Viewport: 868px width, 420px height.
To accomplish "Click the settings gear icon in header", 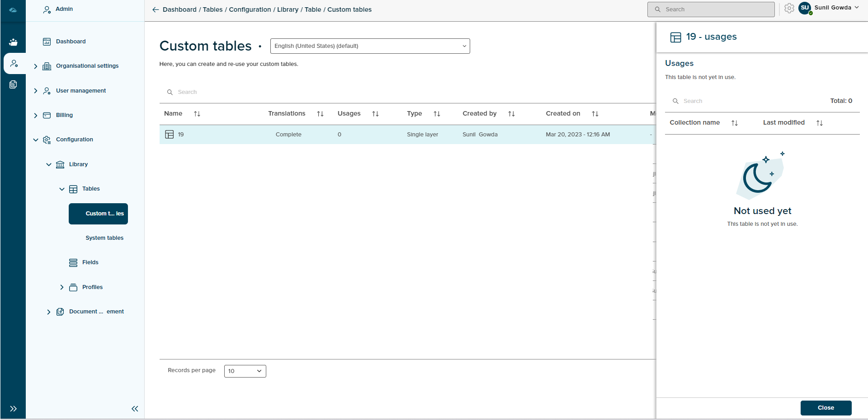I will (x=789, y=9).
